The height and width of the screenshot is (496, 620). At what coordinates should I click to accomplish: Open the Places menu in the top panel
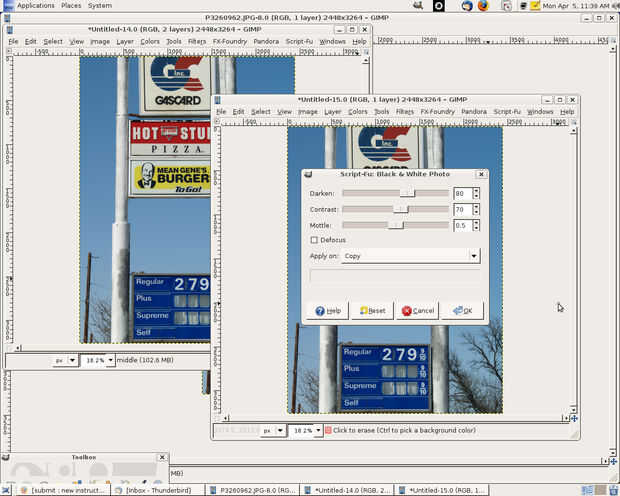point(71,6)
